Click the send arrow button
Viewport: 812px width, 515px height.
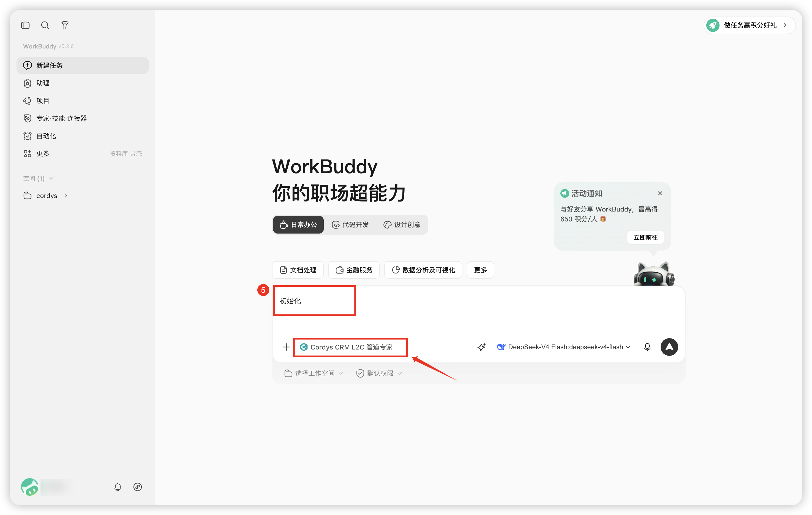click(x=669, y=347)
